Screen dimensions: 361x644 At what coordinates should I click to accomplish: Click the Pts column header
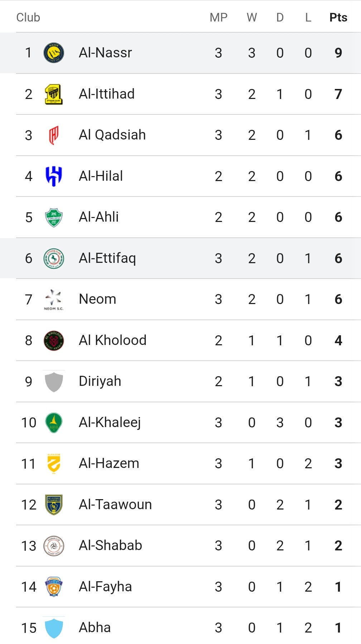(x=338, y=17)
